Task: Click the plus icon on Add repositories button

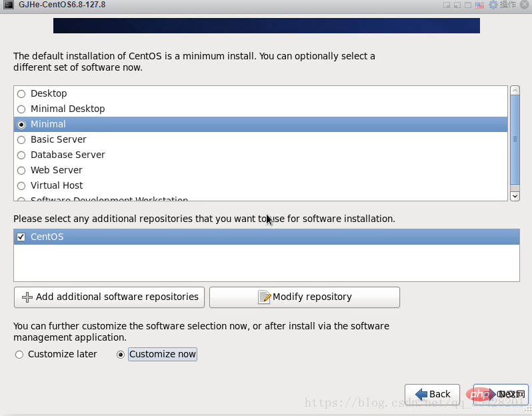Action: [27, 297]
